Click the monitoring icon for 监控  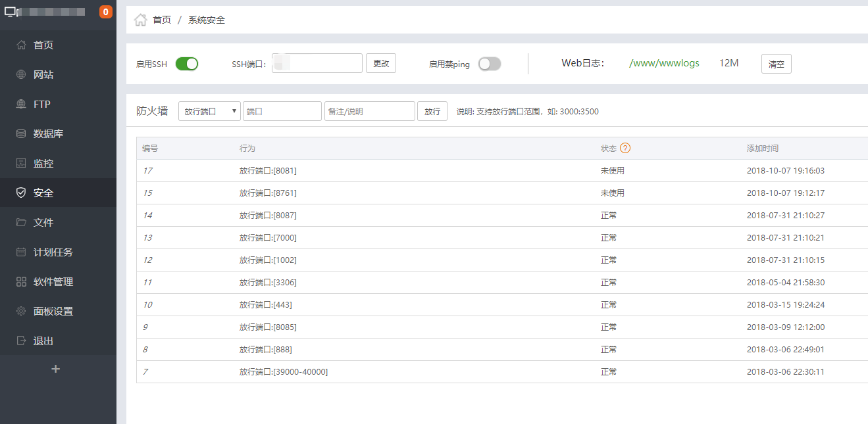(x=21, y=164)
